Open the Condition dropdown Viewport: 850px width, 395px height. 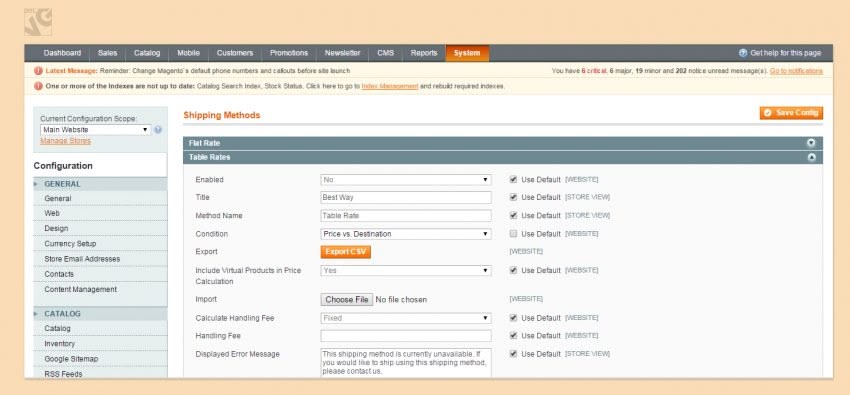point(405,234)
